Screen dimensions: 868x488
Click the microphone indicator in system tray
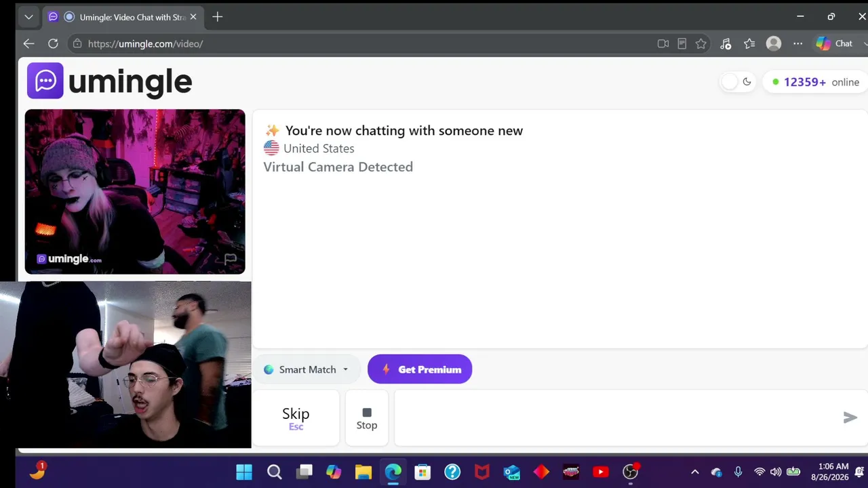coord(738,472)
